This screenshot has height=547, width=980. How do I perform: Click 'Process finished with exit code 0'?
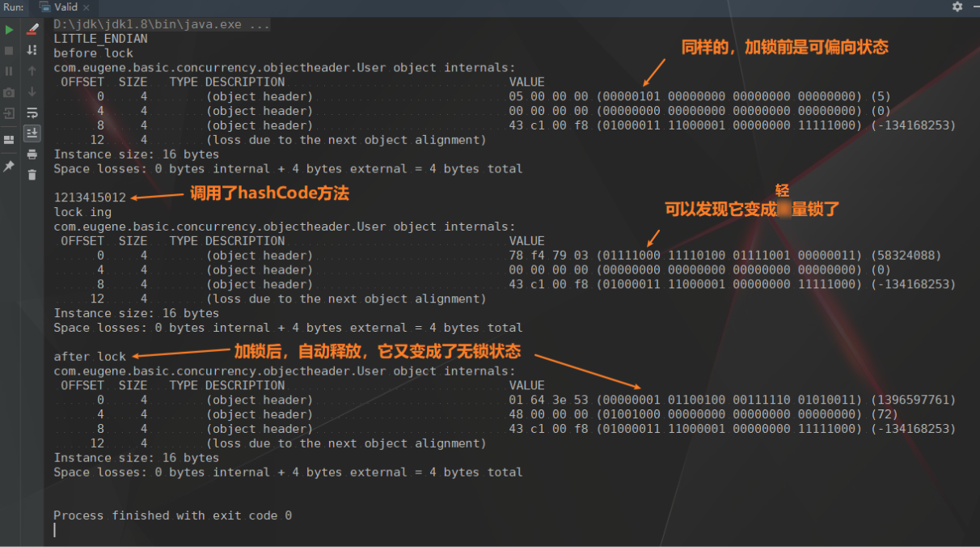172,515
